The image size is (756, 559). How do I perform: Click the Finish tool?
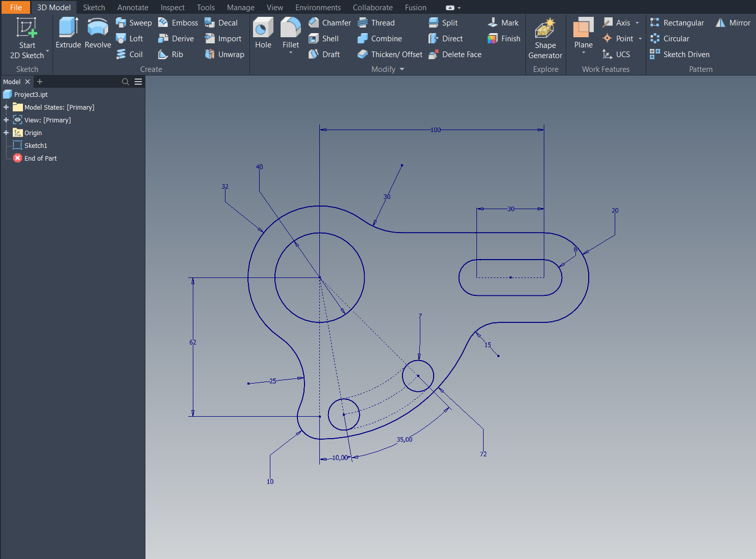[x=503, y=39]
